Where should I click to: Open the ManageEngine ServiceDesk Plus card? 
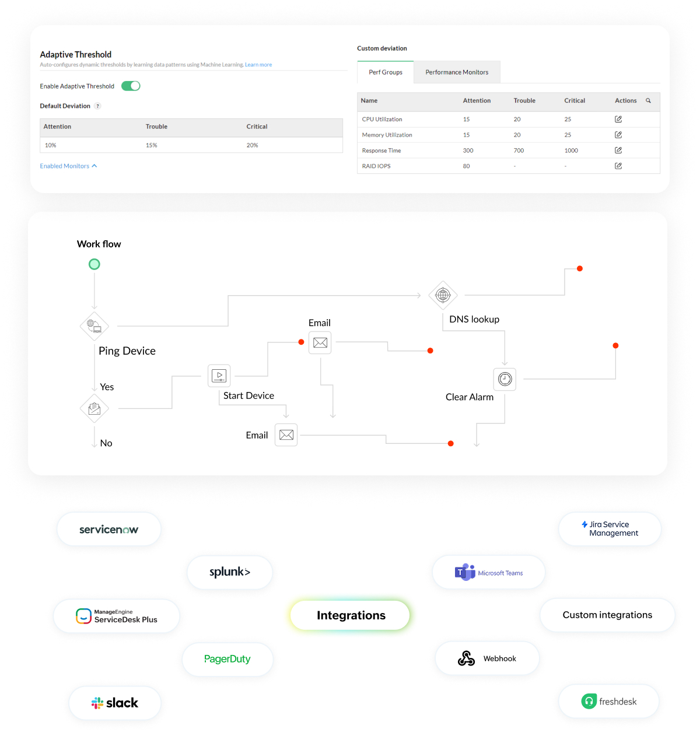coord(117,616)
